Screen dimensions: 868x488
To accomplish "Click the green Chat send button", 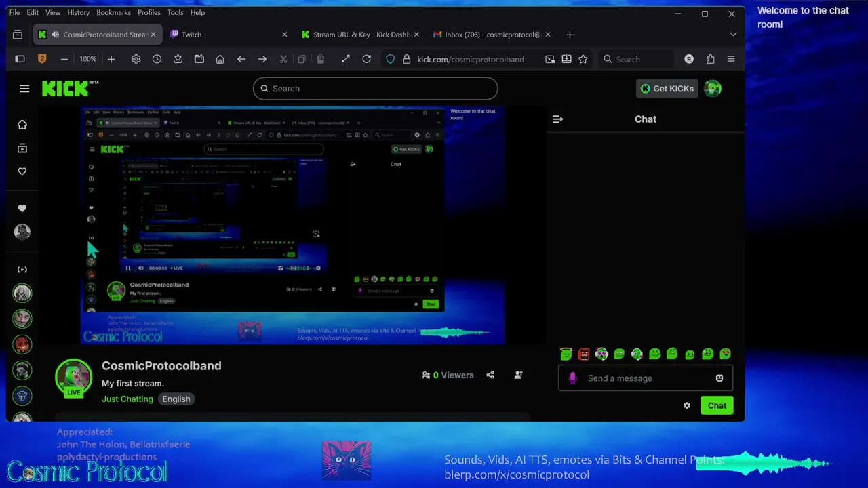I will click(717, 405).
